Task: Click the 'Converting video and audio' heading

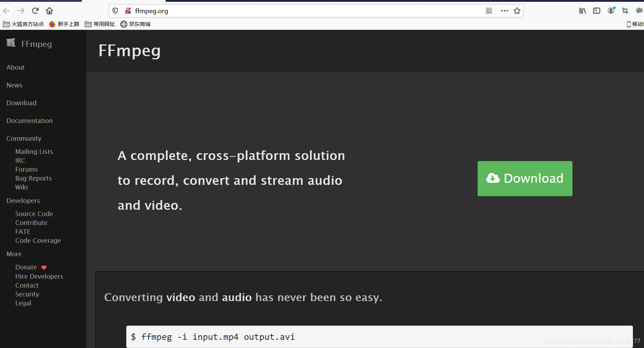Action: pyautogui.click(x=243, y=297)
